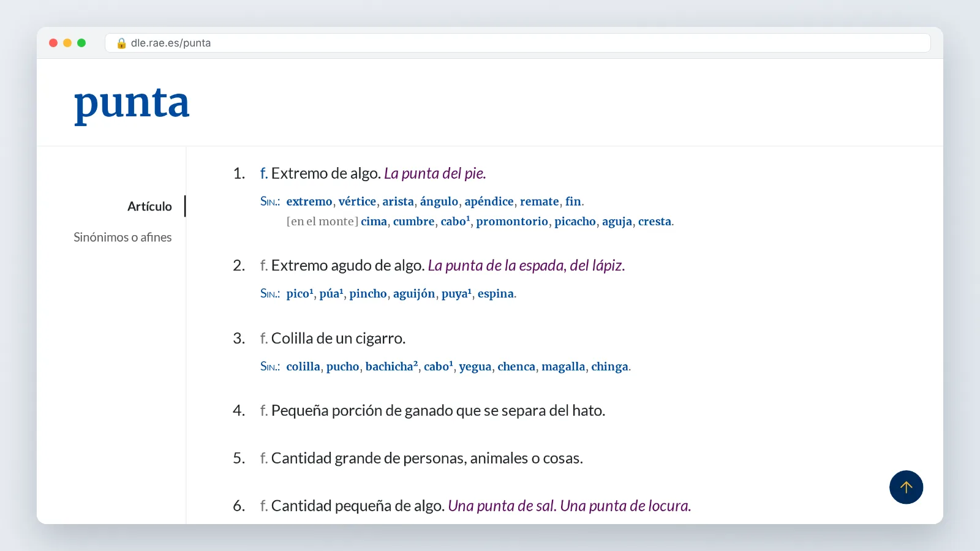Click definition 4 about "porción de ganado"

pos(438,410)
